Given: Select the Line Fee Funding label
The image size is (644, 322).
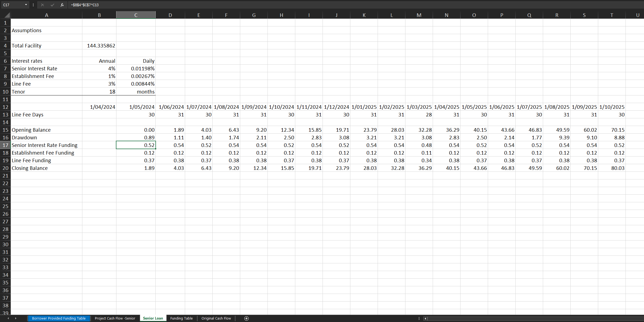Looking at the screenshot, I should click(x=46, y=160).
